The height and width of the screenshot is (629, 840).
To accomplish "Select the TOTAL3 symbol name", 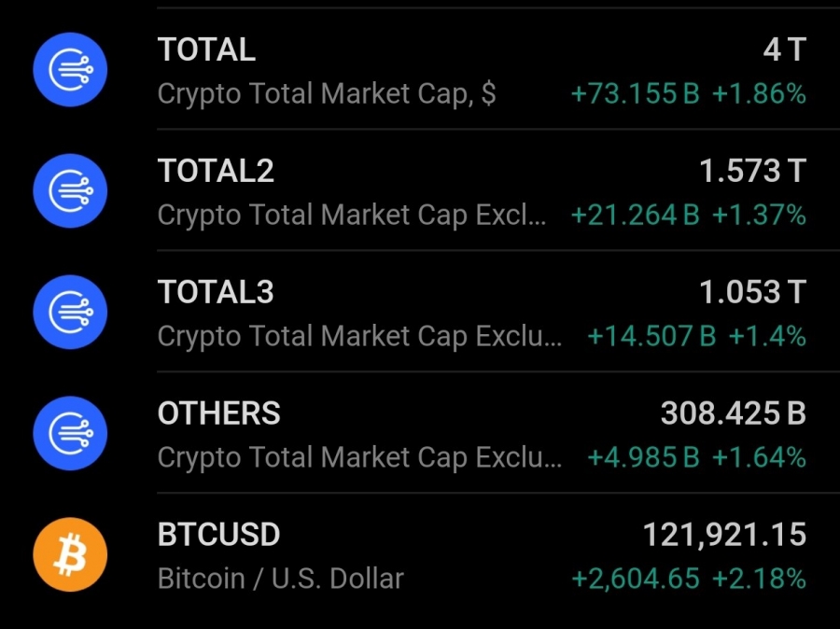I will coord(216,293).
